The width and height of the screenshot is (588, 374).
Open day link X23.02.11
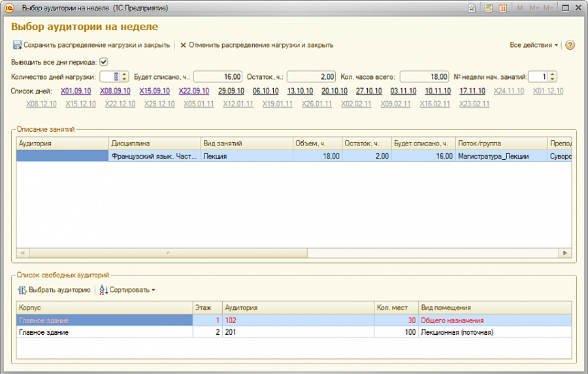[474, 104]
